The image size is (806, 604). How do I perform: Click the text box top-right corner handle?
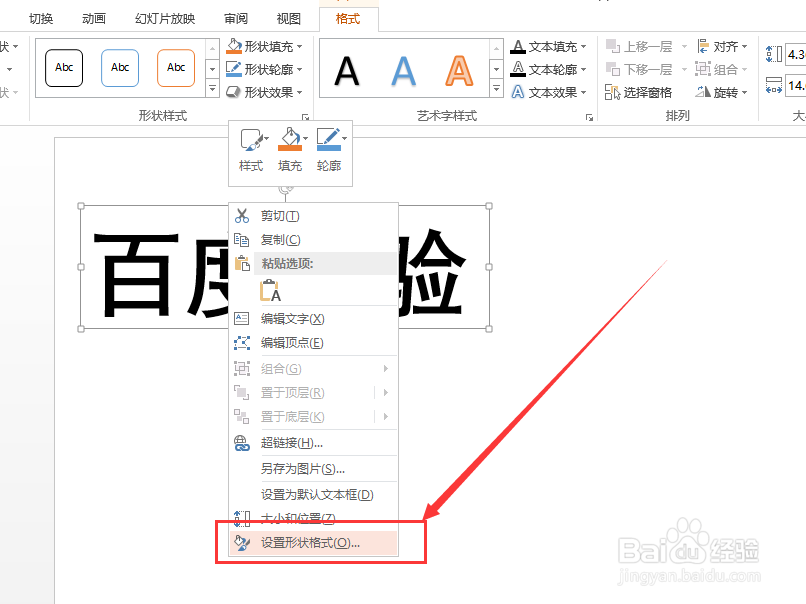pyautogui.click(x=489, y=206)
